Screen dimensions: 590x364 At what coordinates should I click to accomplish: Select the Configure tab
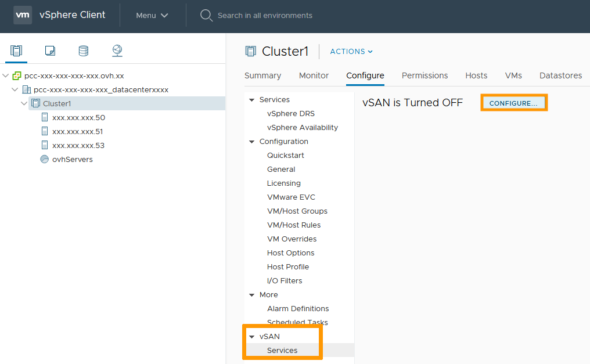(x=365, y=75)
